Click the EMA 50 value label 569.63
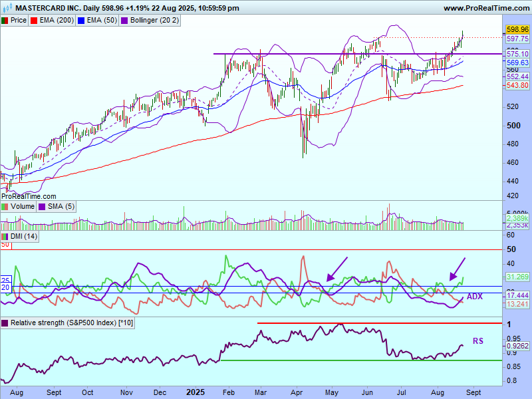The width and height of the screenshot is (532, 399). [x=517, y=63]
